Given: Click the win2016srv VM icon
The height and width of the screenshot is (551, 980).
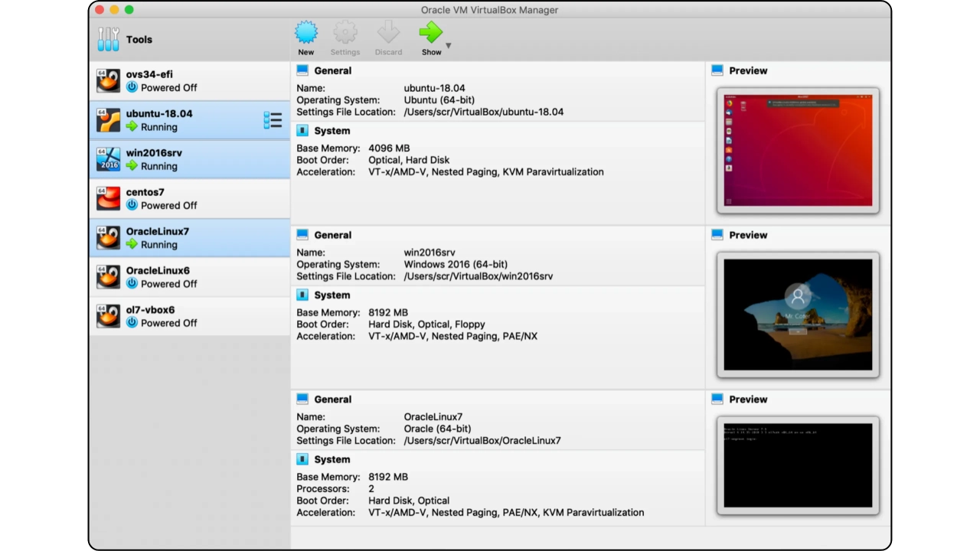Looking at the screenshot, I should coord(109,159).
